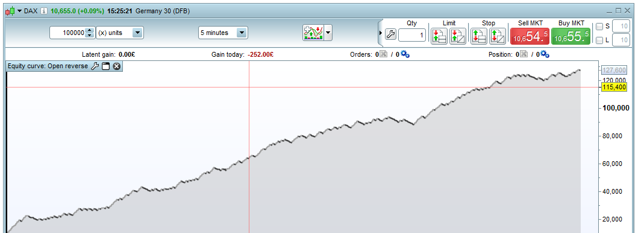This screenshot has width=644, height=233.
Task: Click the DAX ticker name
Action: (x=31, y=11)
